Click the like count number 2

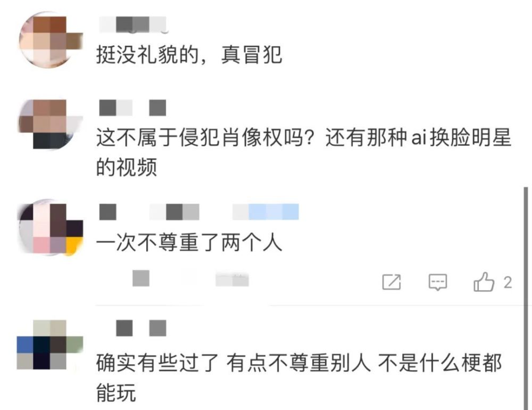coord(508,283)
